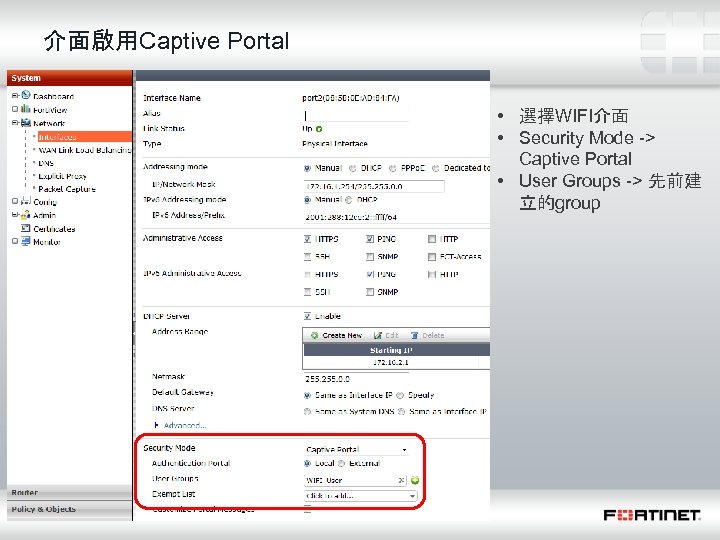Image resolution: width=720 pixels, height=540 pixels.
Task: Open the Exempt List dropdown
Action: pos(360,496)
